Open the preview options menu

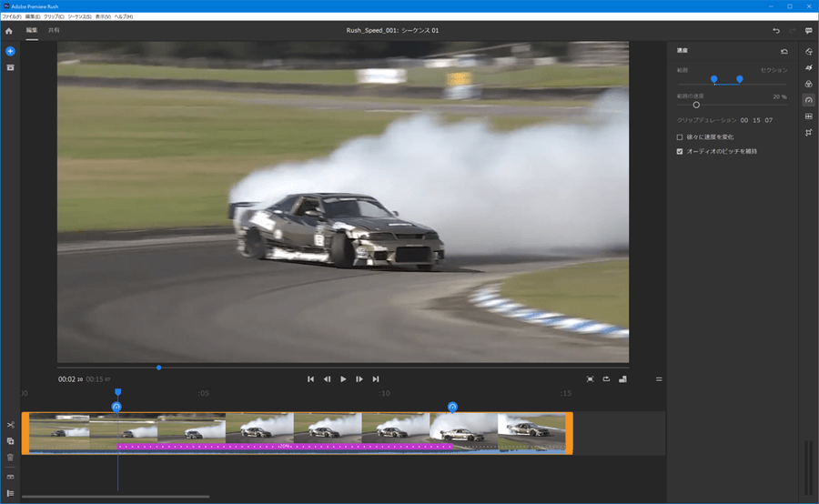click(659, 378)
